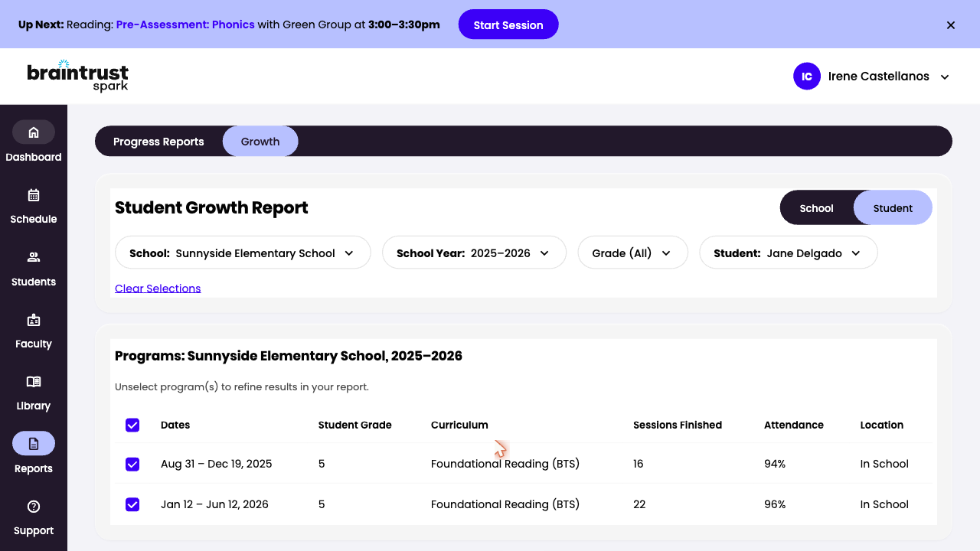The height and width of the screenshot is (551, 980).
Task: Click Irene Castellanos user name
Action: tap(879, 77)
